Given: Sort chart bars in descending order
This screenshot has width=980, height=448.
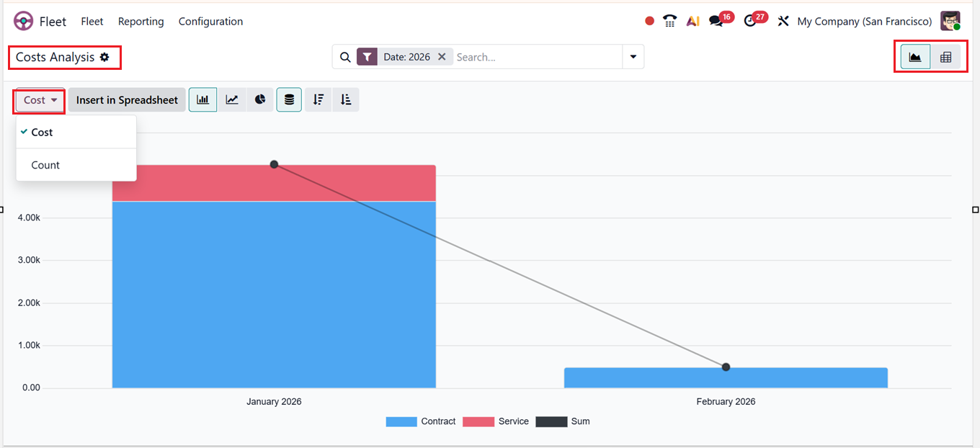Looking at the screenshot, I should point(318,100).
